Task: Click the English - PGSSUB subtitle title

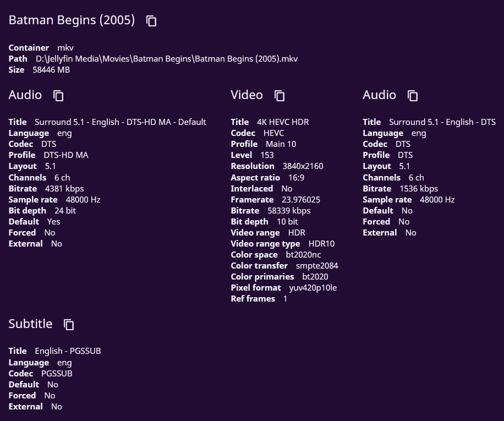Action: [68, 351]
